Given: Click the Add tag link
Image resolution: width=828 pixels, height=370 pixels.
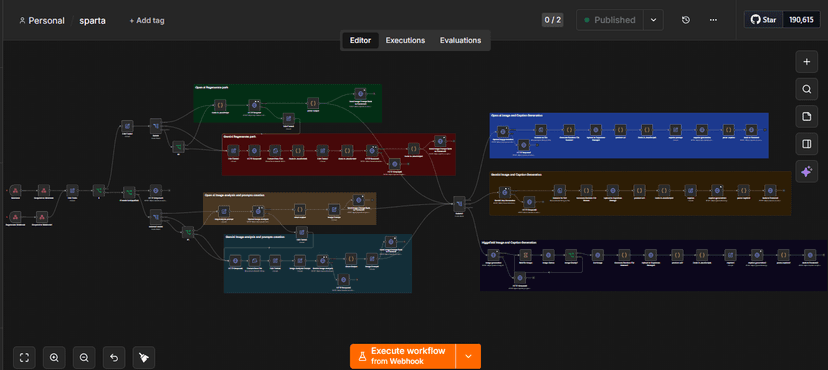Looking at the screenshot, I should point(147,21).
